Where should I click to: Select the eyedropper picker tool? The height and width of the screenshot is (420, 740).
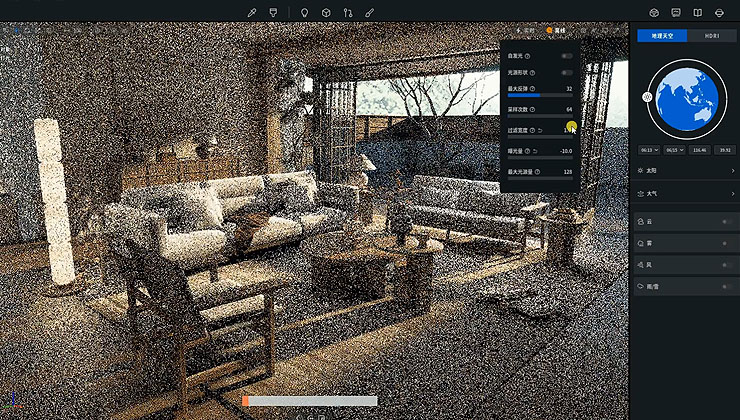(x=253, y=13)
